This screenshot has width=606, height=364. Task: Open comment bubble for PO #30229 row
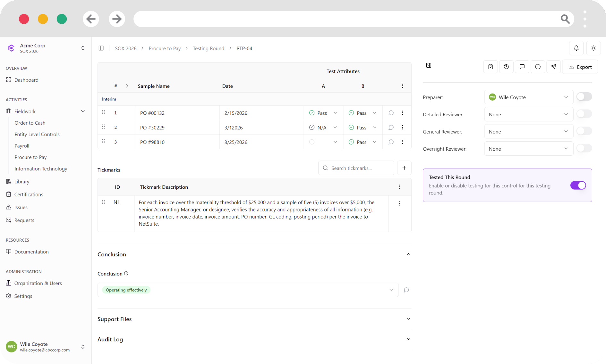point(391,128)
